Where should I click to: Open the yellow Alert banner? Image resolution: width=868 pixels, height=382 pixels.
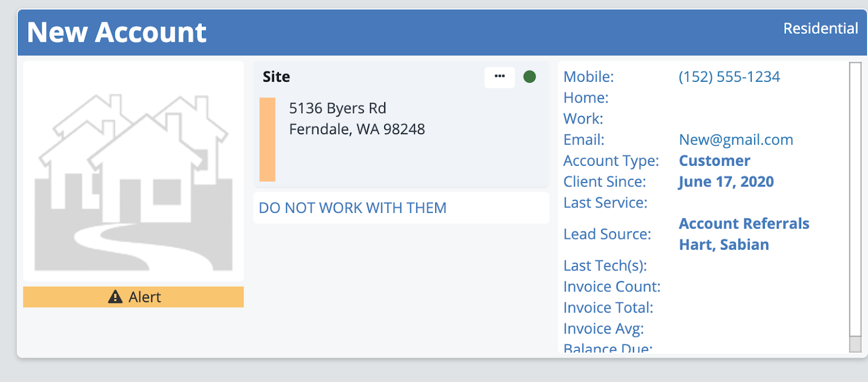point(133,297)
